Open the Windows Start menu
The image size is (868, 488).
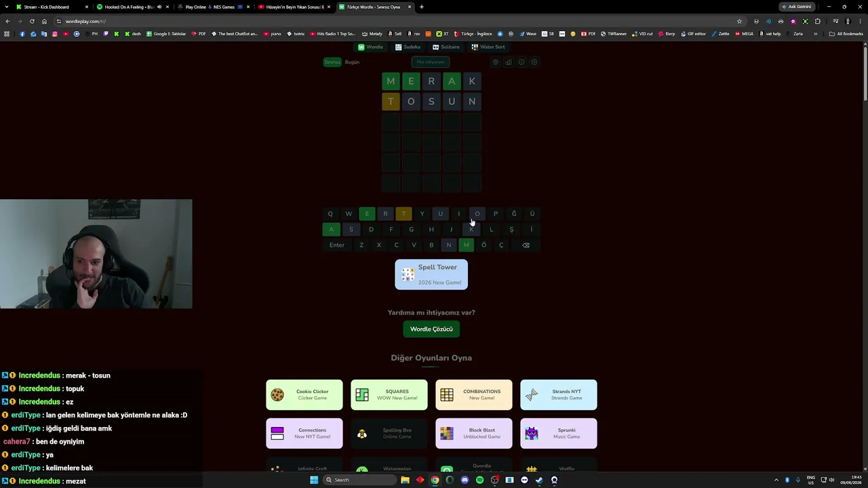click(314, 480)
